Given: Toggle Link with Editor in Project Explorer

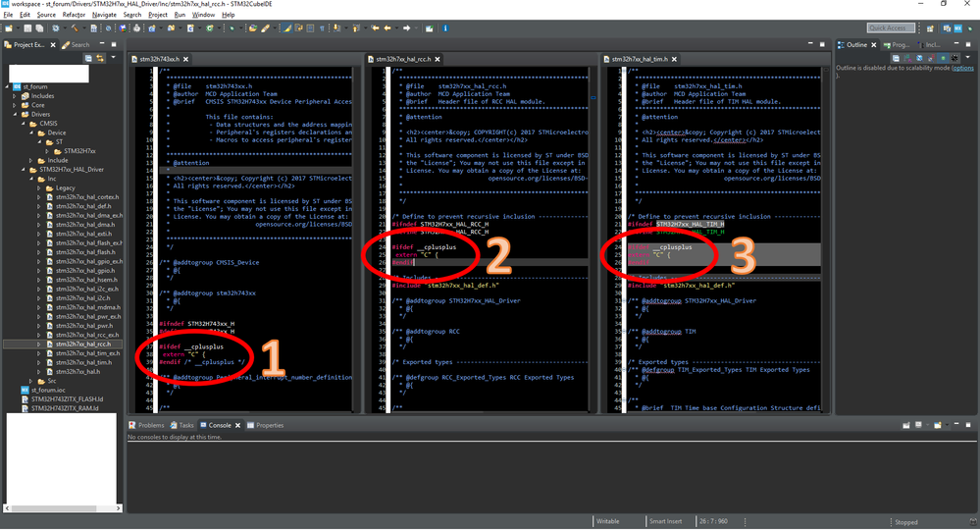Looking at the screenshot, I should [100, 58].
